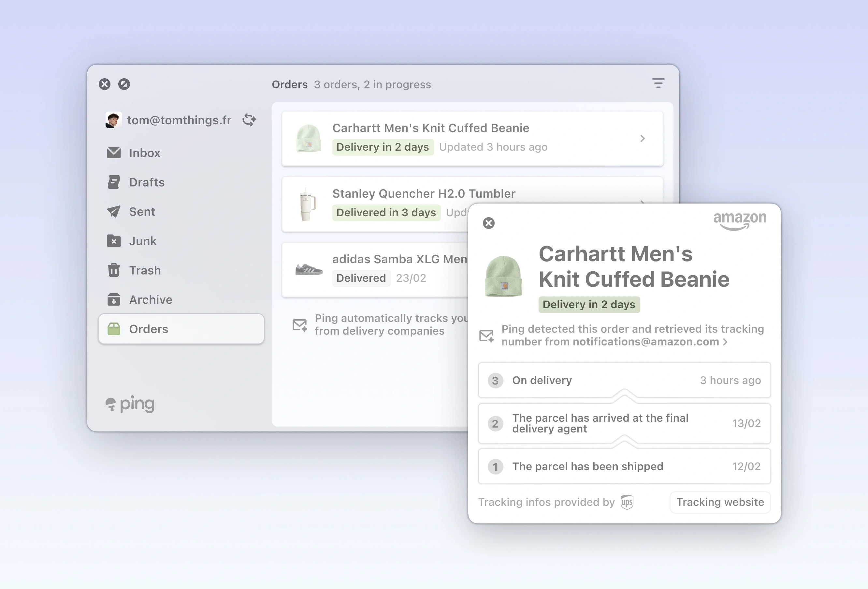Click the Sent paper-plane icon
This screenshot has height=589, width=868.
tap(114, 212)
